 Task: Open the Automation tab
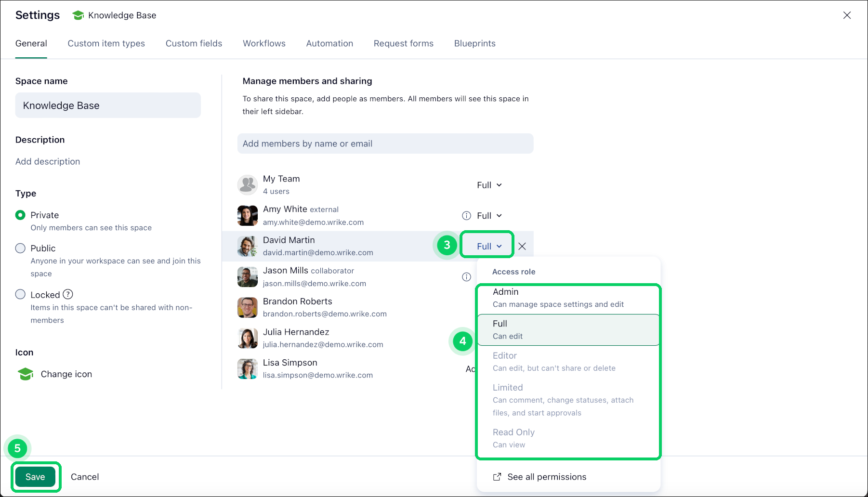329,43
